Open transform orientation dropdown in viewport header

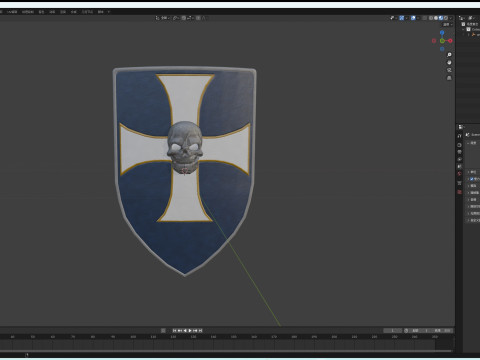click(x=163, y=18)
